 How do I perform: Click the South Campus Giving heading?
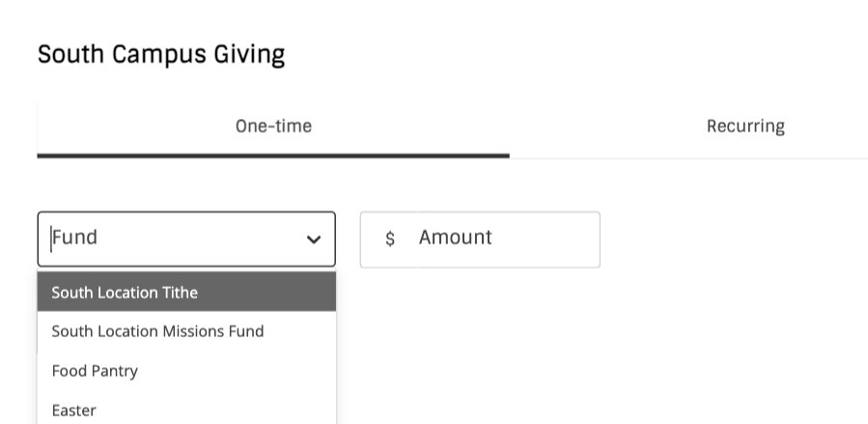click(x=161, y=54)
